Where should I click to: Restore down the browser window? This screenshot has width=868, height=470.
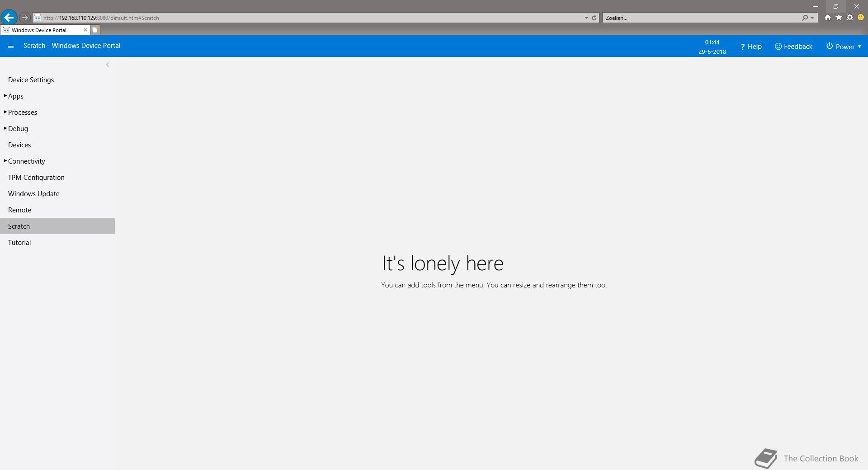point(836,6)
